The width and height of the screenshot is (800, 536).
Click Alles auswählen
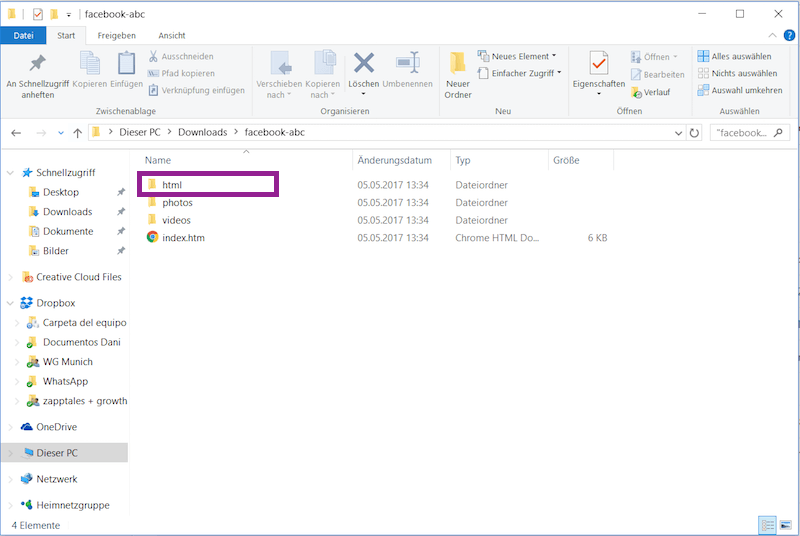(734, 56)
